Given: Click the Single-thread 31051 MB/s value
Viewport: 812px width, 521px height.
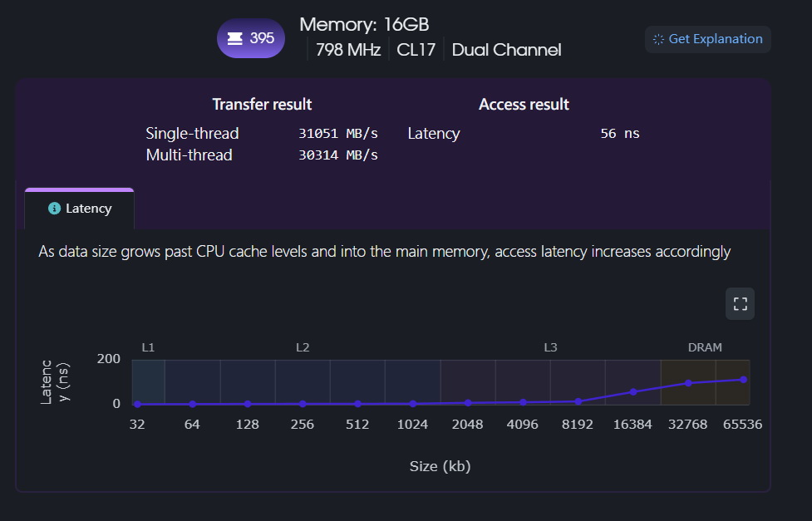Looking at the screenshot, I should tap(338, 134).
